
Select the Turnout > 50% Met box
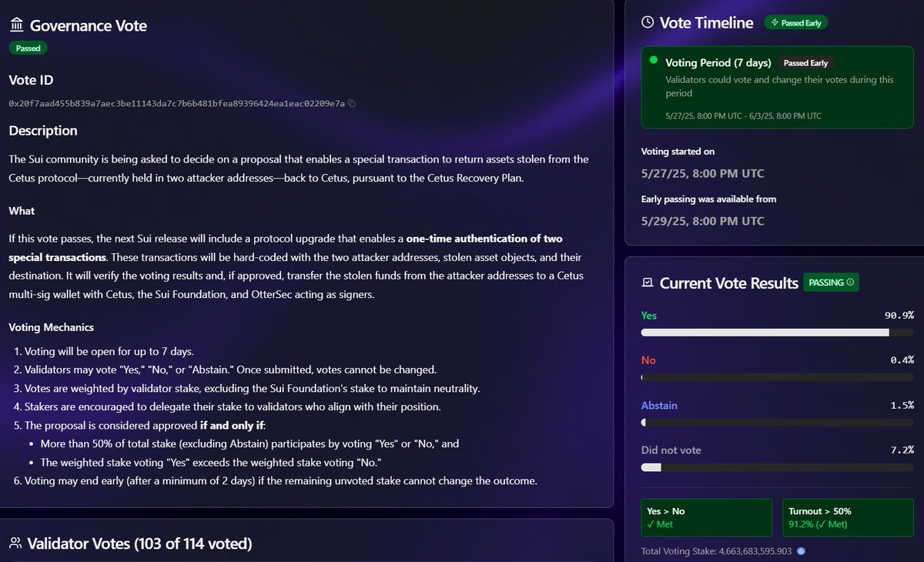click(x=849, y=517)
